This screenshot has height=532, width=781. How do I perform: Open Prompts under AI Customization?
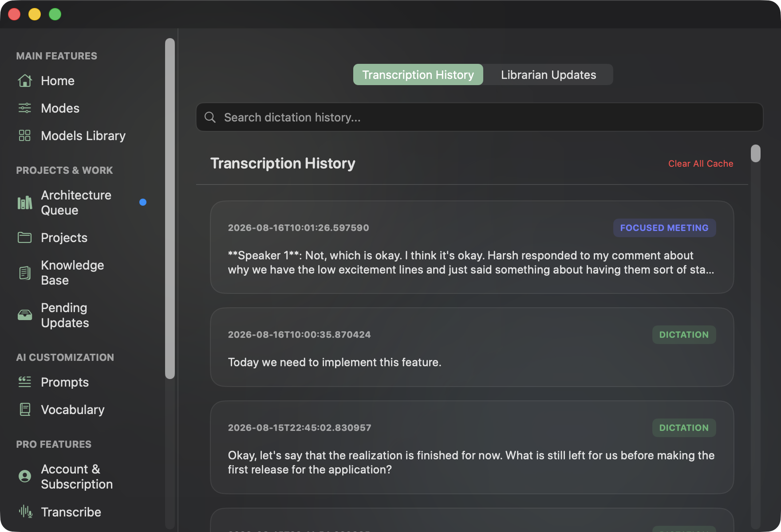tap(65, 382)
